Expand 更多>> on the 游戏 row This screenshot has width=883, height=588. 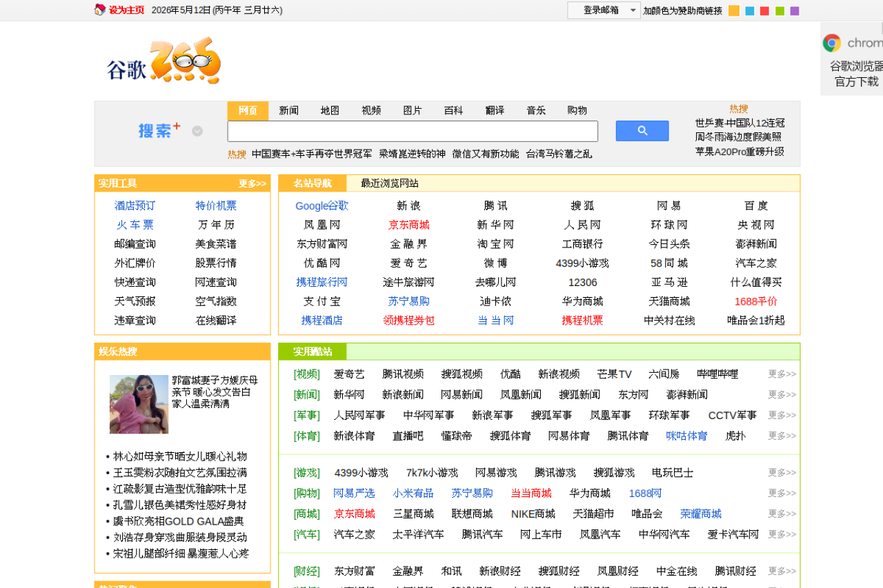[x=782, y=473]
